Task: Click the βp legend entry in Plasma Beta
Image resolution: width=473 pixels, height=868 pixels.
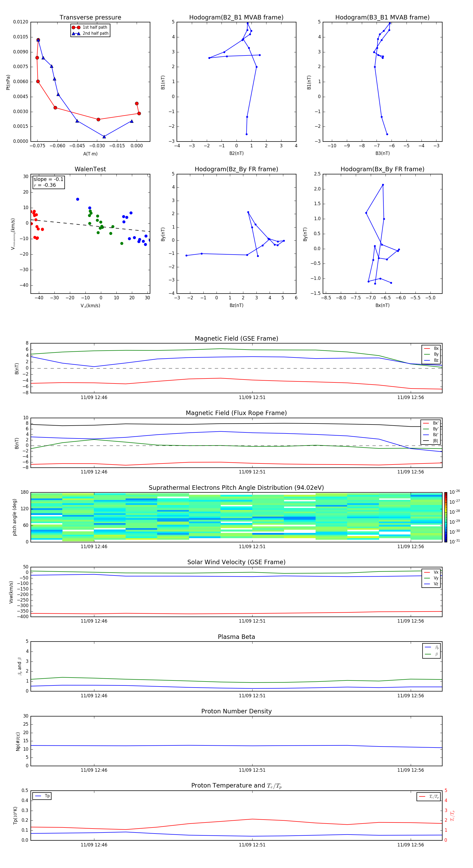Action: [431, 647]
